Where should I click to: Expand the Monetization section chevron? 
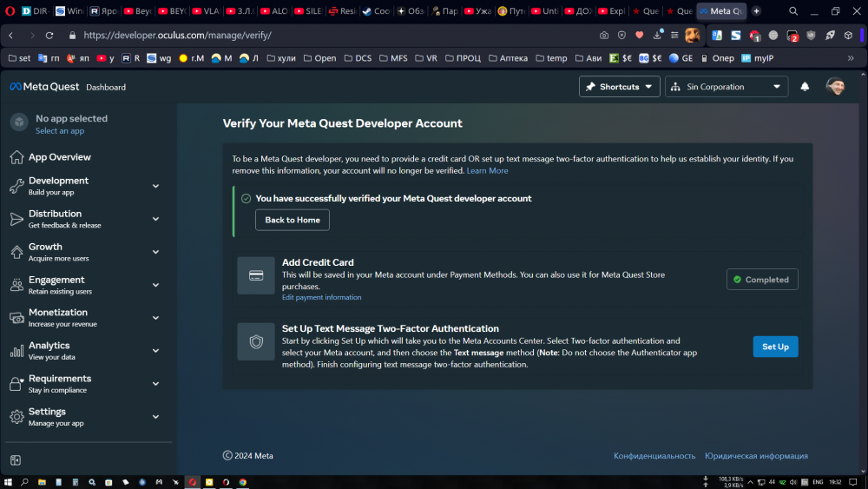coord(155,318)
